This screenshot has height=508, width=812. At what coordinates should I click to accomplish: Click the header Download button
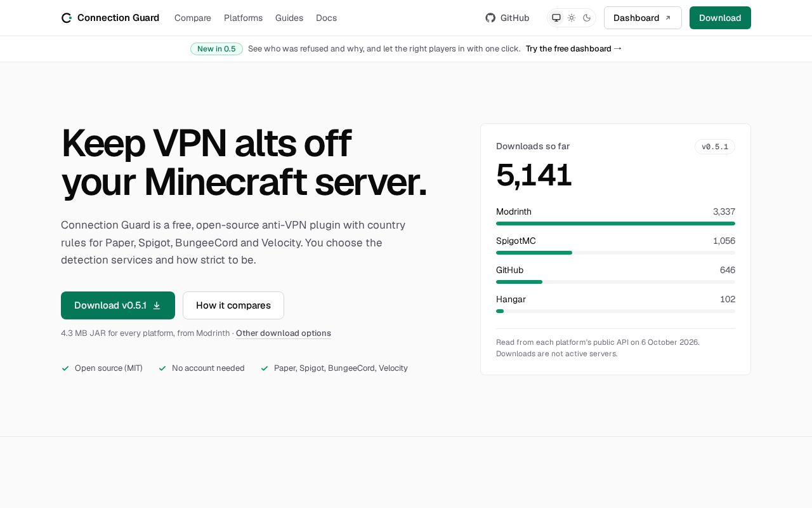(720, 18)
